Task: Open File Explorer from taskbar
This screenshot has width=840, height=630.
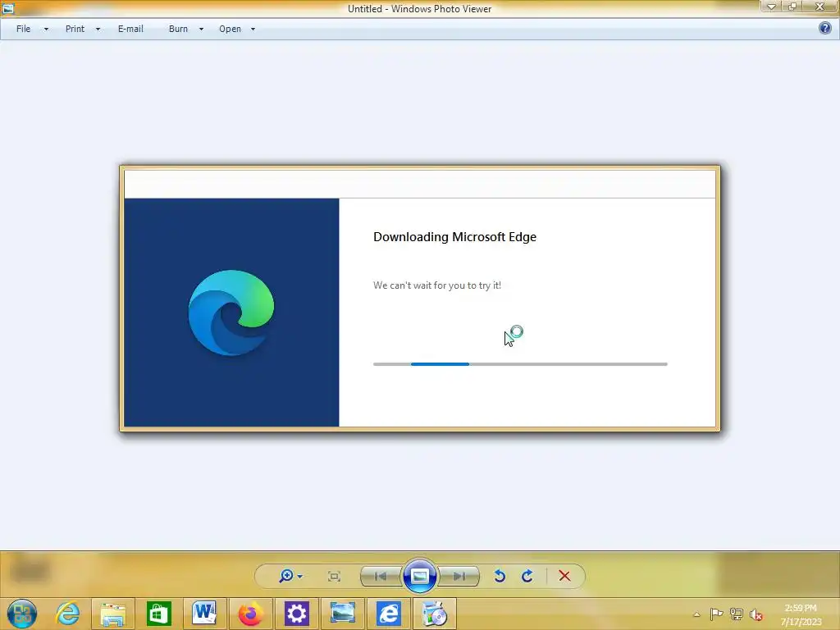Action: point(113,614)
